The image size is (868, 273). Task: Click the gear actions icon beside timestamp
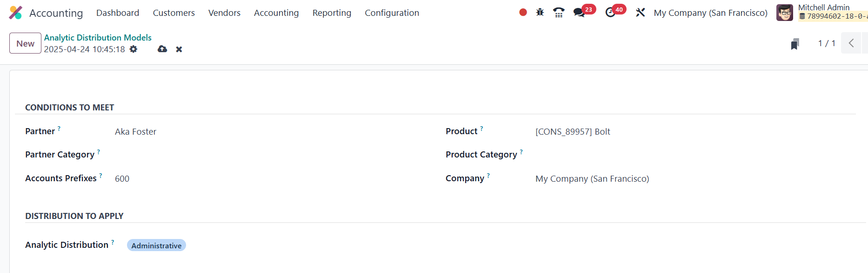pyautogui.click(x=134, y=49)
